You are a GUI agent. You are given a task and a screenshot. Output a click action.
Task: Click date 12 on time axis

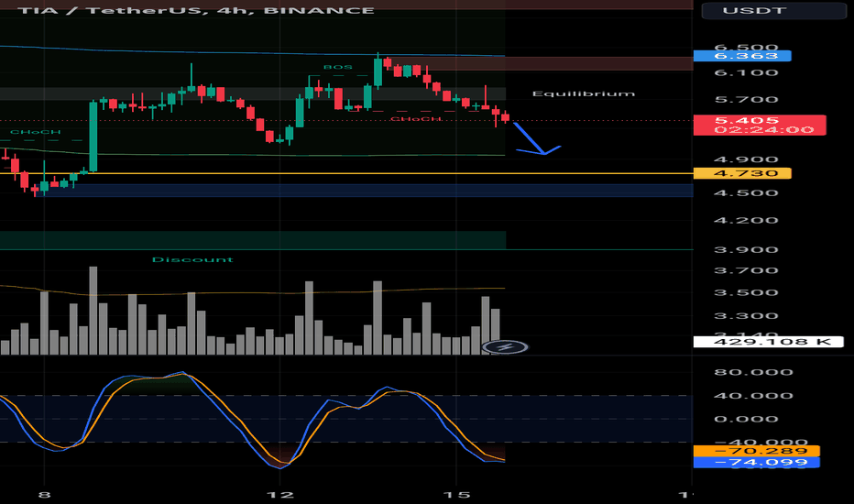click(280, 495)
